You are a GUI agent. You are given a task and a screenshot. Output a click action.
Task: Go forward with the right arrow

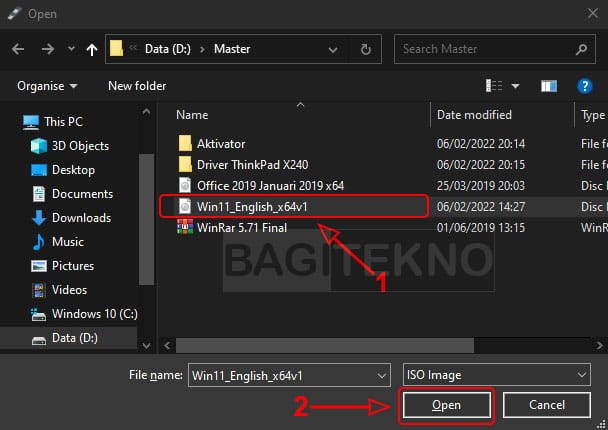(x=48, y=49)
